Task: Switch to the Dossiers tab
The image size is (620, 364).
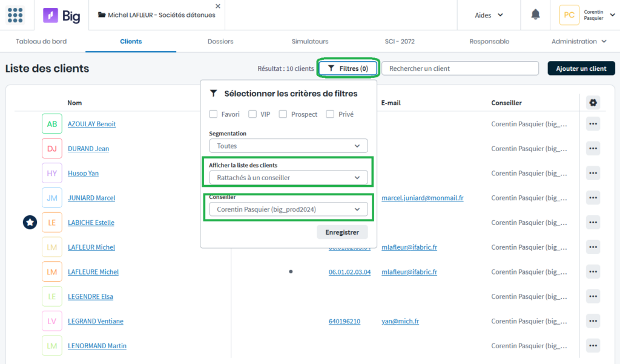Action: pyautogui.click(x=220, y=42)
